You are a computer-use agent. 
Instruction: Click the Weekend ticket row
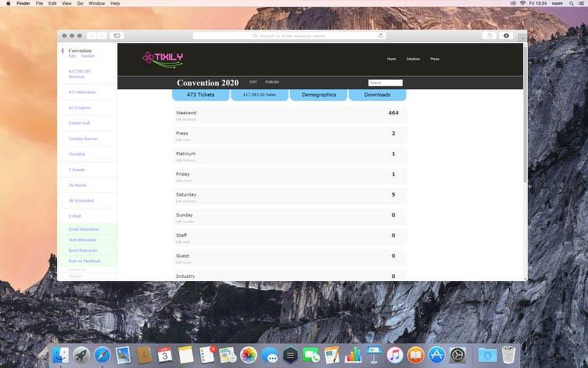tap(289, 115)
